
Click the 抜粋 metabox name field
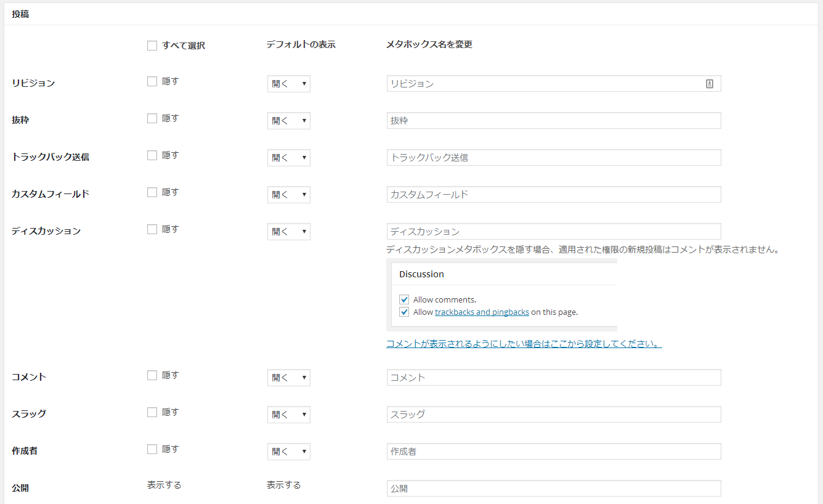coord(553,121)
